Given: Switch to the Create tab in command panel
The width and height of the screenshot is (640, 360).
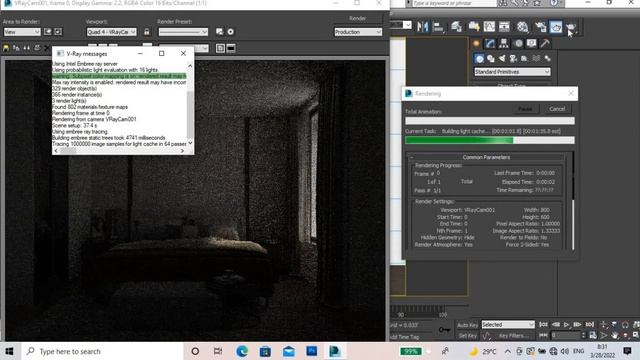Looking at the screenshot, I should point(476,44).
